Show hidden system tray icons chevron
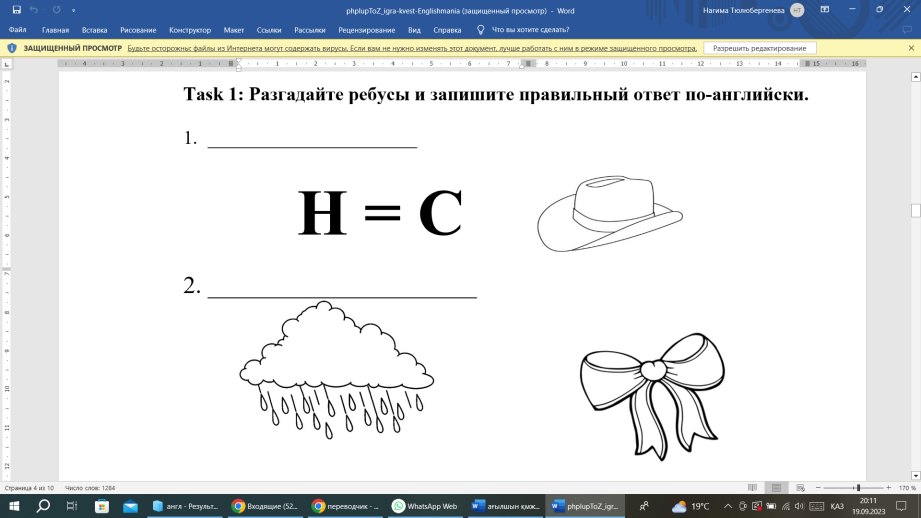The height and width of the screenshot is (518, 921). pyautogui.click(x=728, y=506)
